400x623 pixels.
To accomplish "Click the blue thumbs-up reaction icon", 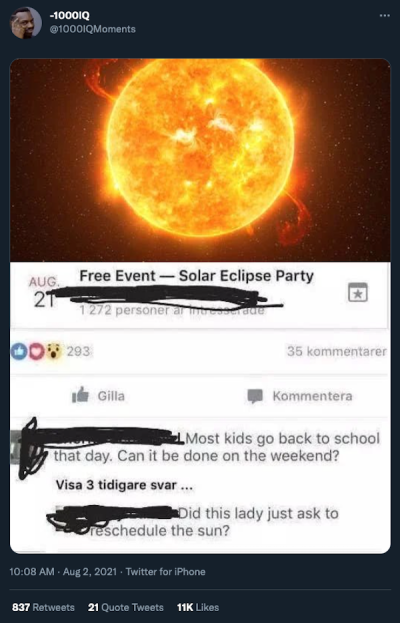I will pyautogui.click(x=19, y=351).
